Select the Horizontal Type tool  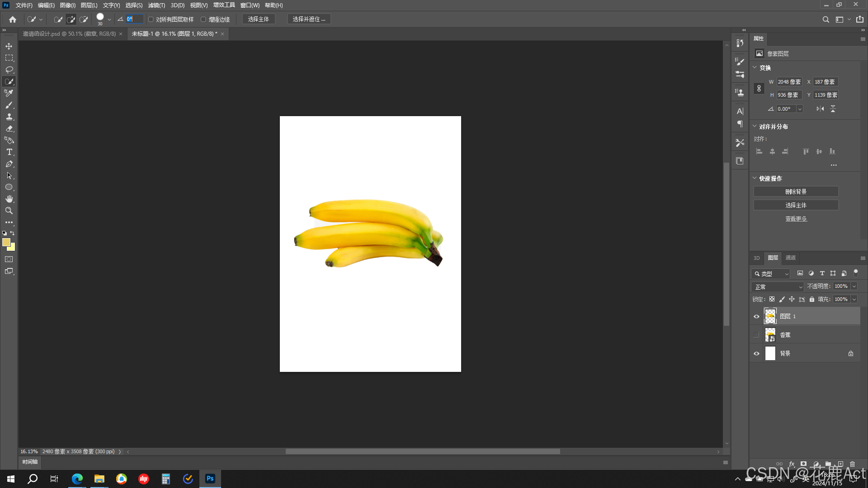[x=9, y=152]
